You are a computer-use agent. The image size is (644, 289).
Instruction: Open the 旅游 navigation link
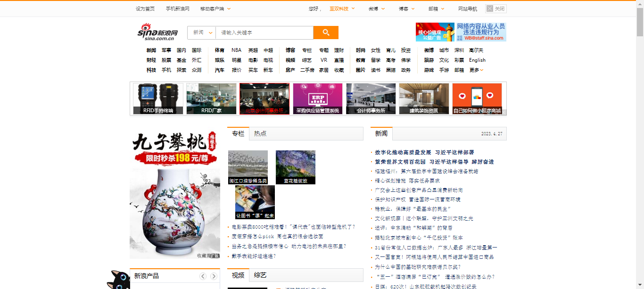[429, 60]
